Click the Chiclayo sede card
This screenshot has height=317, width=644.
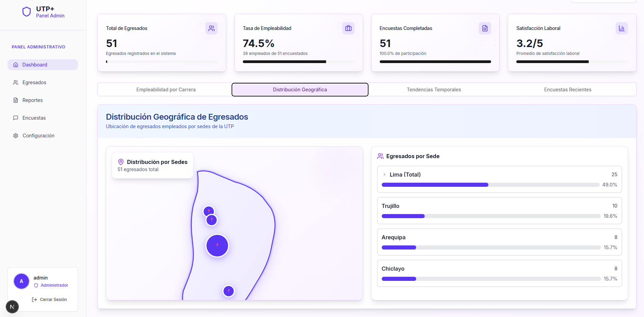499,273
